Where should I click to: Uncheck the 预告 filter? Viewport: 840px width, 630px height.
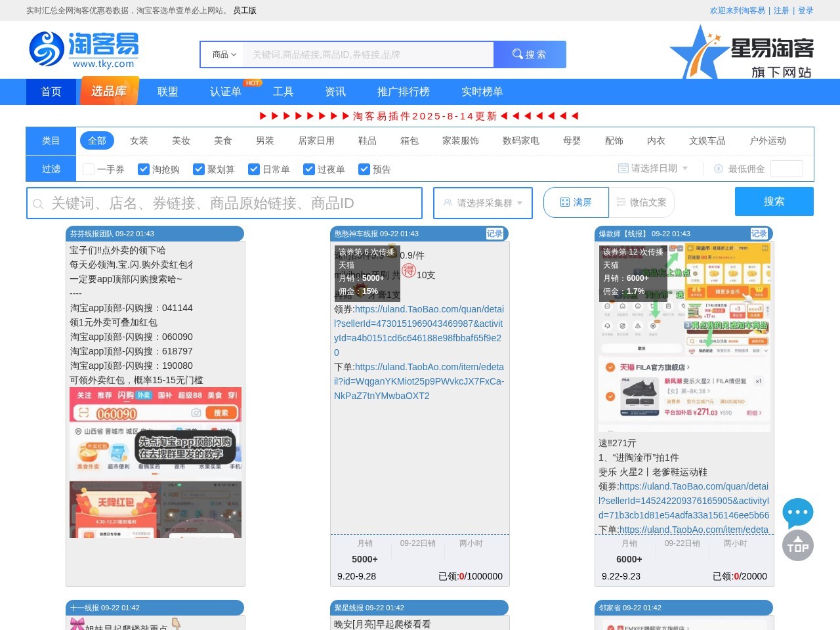[364, 169]
